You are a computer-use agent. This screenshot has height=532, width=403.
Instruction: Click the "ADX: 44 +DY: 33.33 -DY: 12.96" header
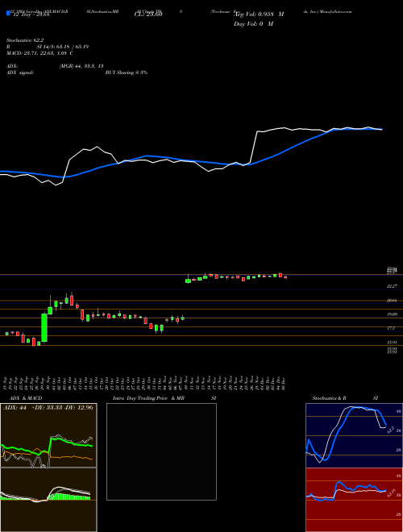coord(48,407)
